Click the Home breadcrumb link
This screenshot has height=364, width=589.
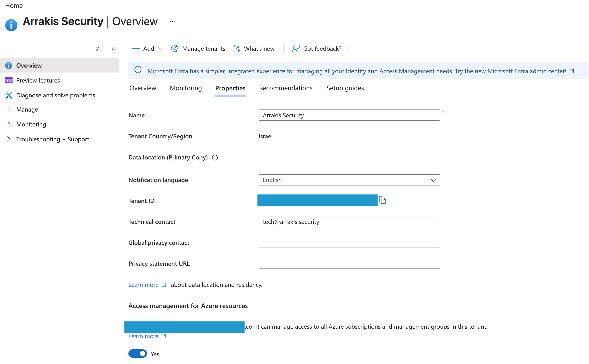(x=14, y=5)
